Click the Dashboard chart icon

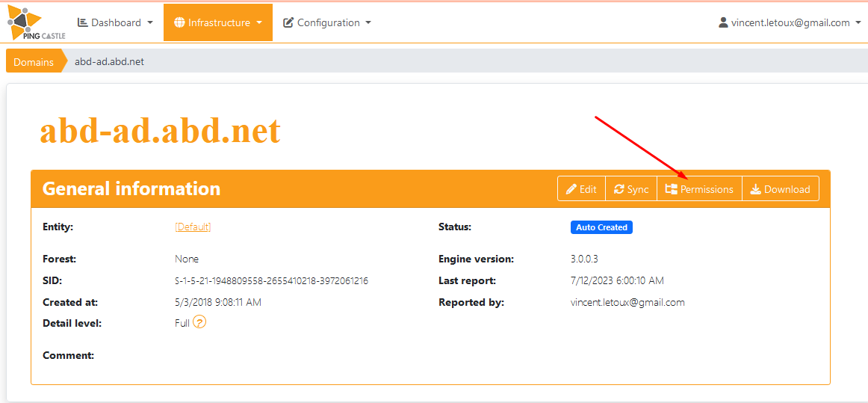pyautogui.click(x=82, y=22)
